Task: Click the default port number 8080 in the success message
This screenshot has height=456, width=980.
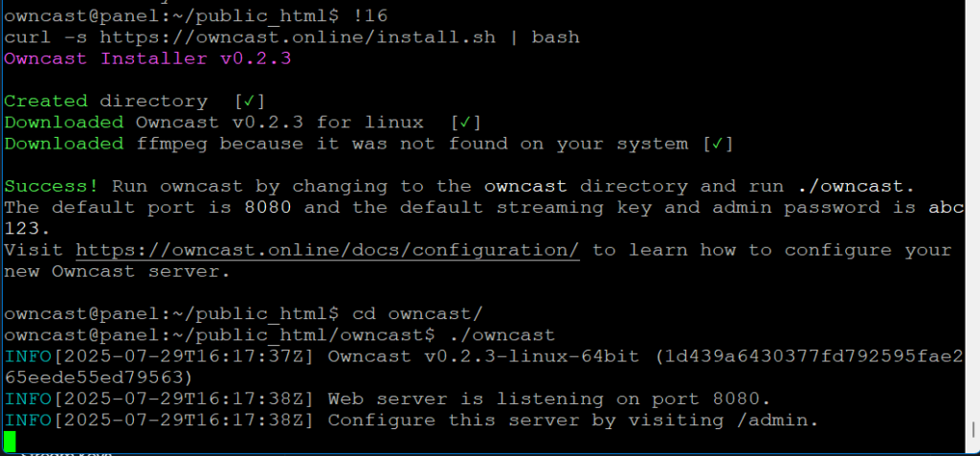Action: [x=268, y=207]
